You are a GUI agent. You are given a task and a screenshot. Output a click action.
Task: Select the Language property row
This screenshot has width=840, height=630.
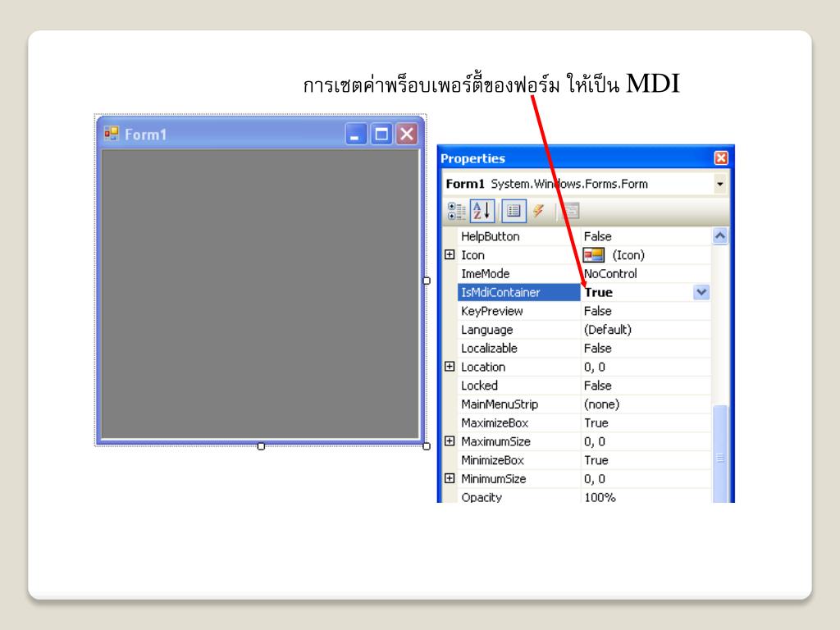(584, 330)
